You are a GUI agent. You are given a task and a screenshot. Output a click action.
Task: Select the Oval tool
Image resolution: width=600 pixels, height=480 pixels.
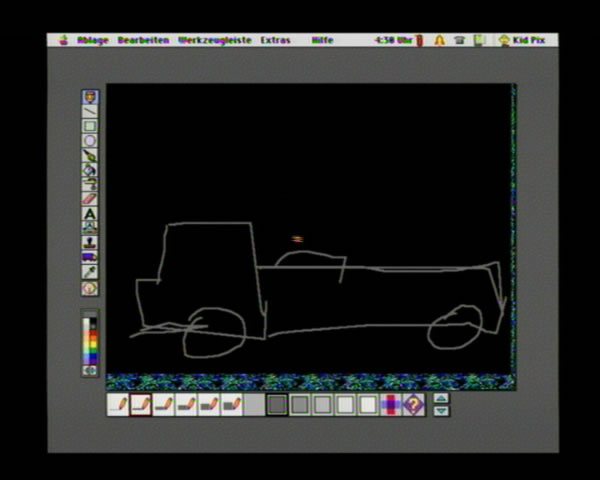pyautogui.click(x=90, y=141)
